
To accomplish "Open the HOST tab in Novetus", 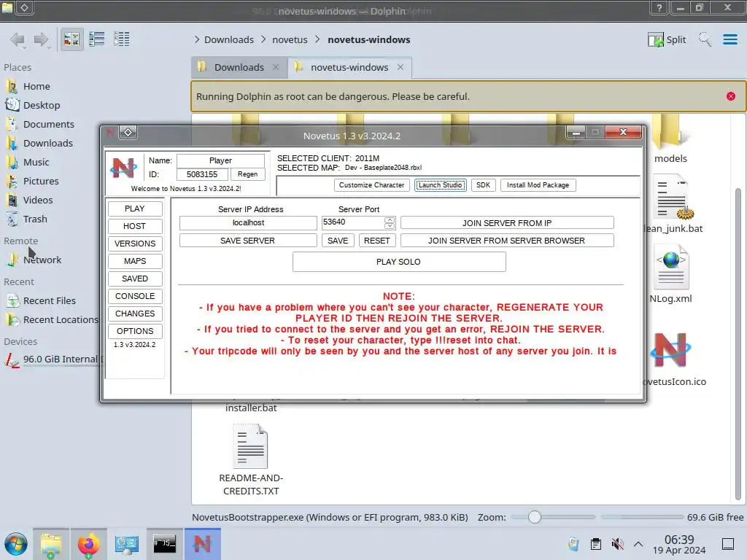I will [135, 226].
